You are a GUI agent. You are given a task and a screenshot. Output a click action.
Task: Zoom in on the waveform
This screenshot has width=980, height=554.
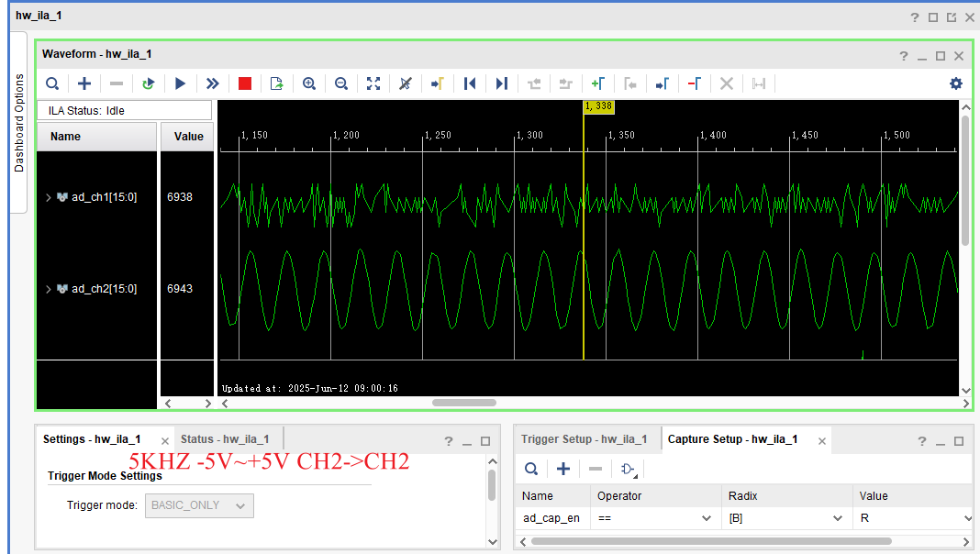click(308, 83)
